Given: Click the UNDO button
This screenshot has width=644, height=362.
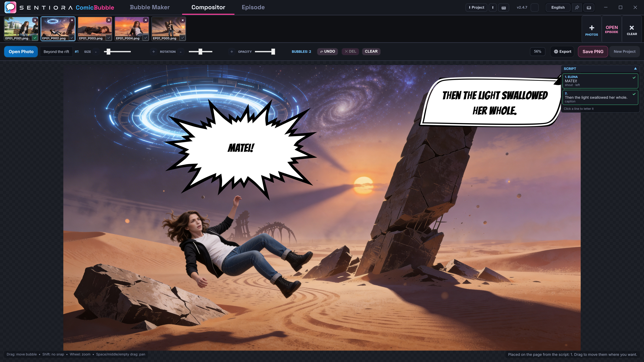Looking at the screenshot, I should pos(328,51).
